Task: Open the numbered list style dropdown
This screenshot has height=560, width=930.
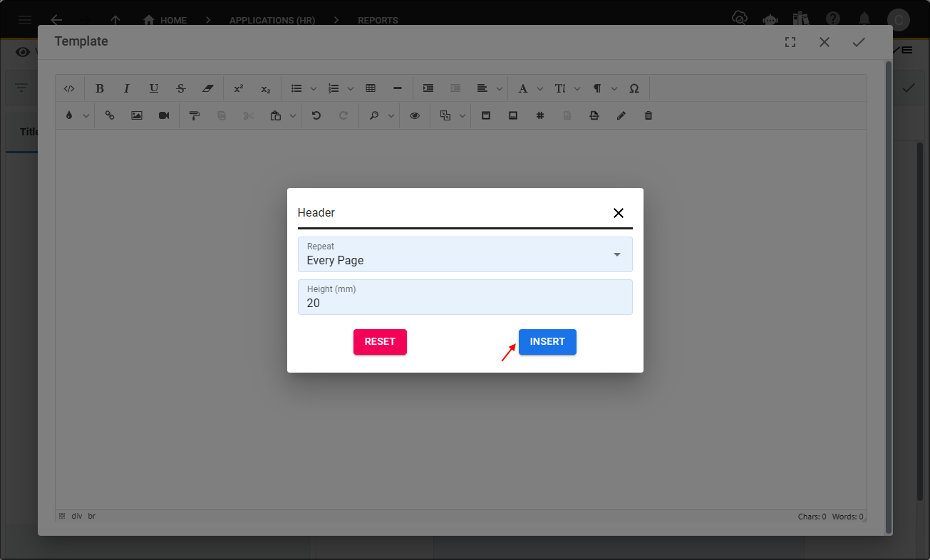Action: (x=350, y=88)
